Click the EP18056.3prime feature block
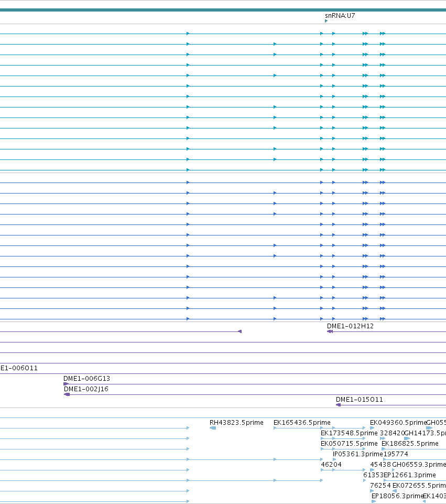Viewport: 446px width, 504px height. [x=374, y=501]
